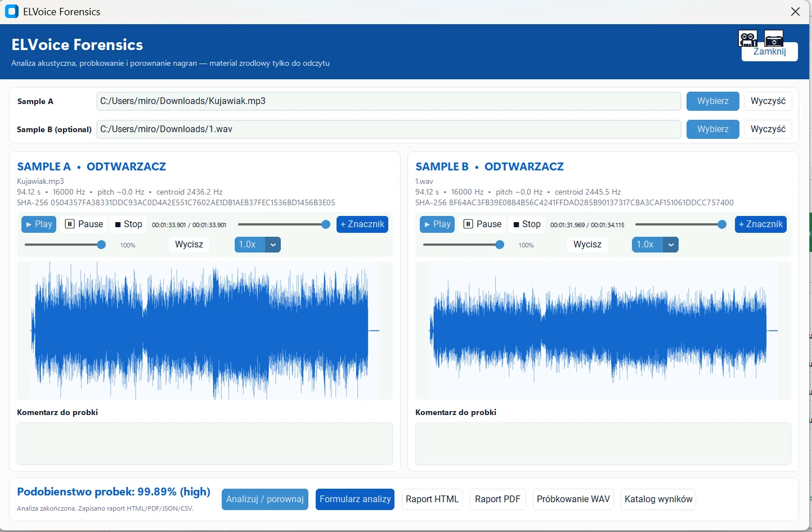Viewport: 812px width, 532px height.
Task: Click the ELVoice Forensics title bar app icon
Action: point(11,11)
